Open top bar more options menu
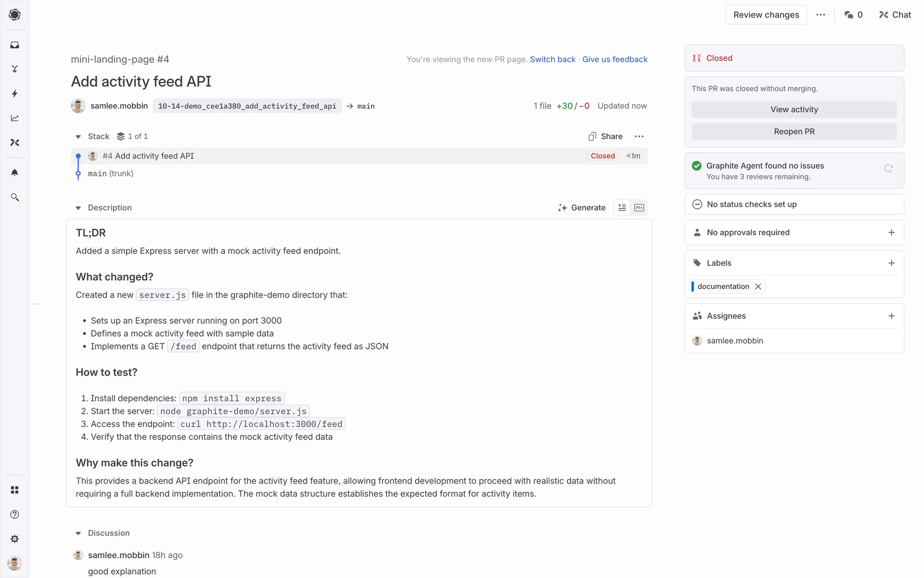This screenshot has width=924, height=578. (821, 15)
